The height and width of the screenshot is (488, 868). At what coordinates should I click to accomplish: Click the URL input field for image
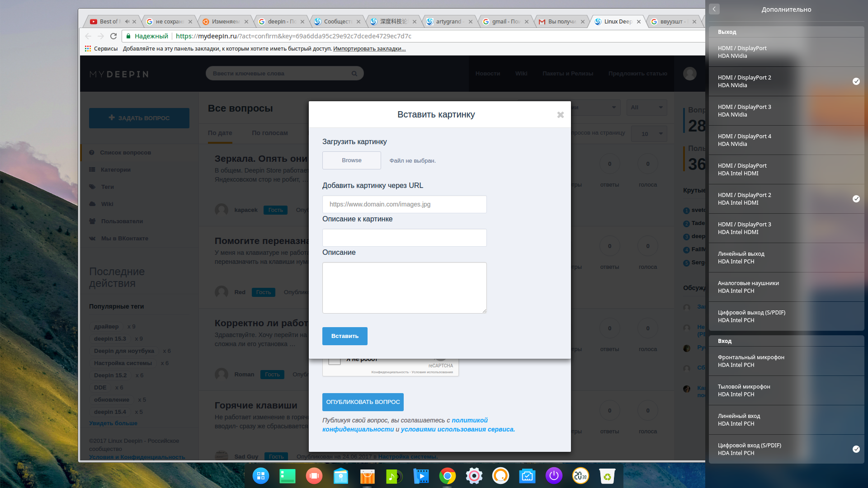pyautogui.click(x=404, y=204)
